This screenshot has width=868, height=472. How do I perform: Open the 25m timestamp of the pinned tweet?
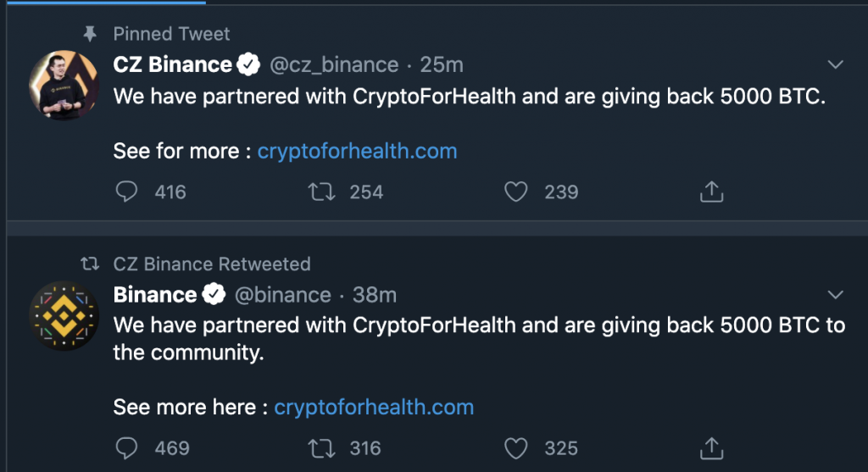coord(442,64)
